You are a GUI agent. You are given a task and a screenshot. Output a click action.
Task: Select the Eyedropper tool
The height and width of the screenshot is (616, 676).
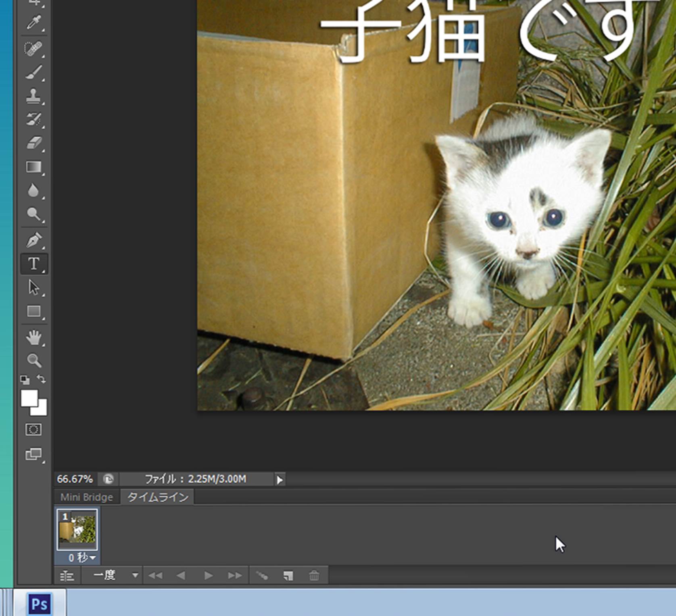tap(33, 23)
